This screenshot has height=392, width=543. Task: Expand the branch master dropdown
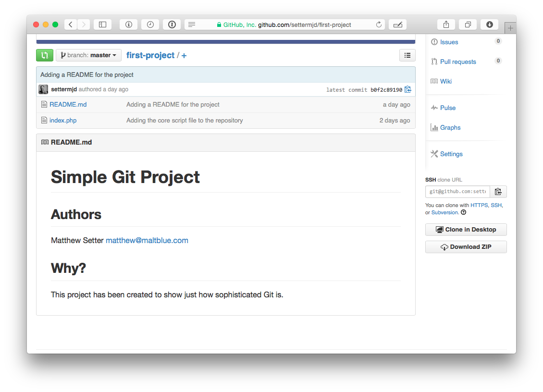[x=88, y=55]
